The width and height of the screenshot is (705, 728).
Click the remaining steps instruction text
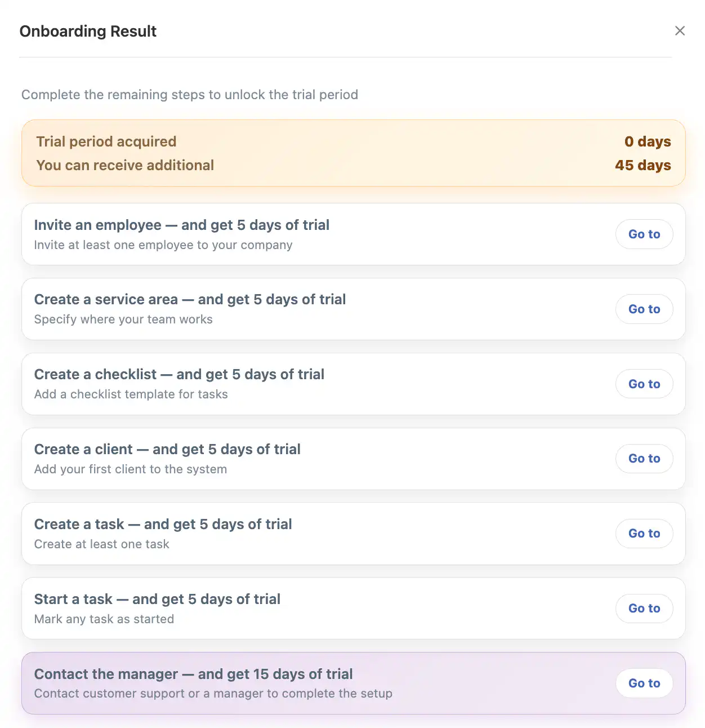189,94
